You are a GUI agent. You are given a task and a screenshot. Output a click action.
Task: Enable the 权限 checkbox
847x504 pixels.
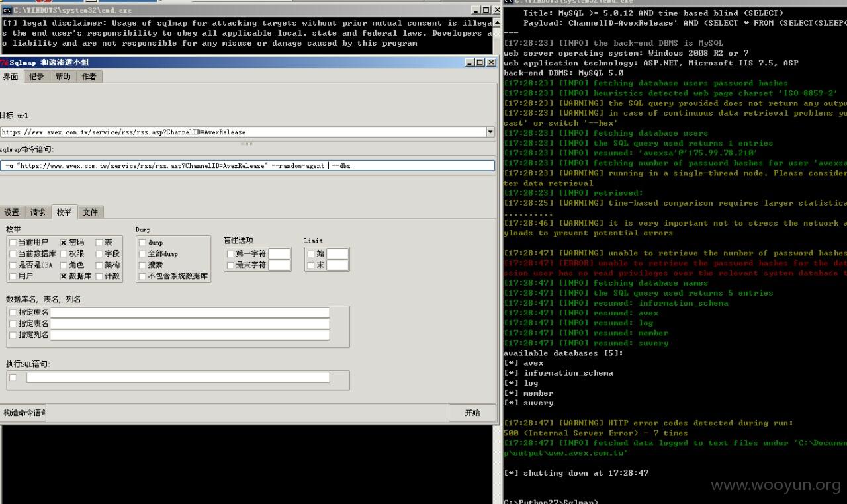pos(64,254)
